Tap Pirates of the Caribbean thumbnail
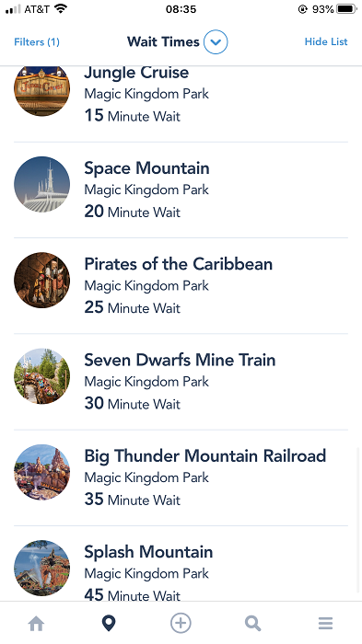Viewport: 362px width, 644px height. point(42,280)
